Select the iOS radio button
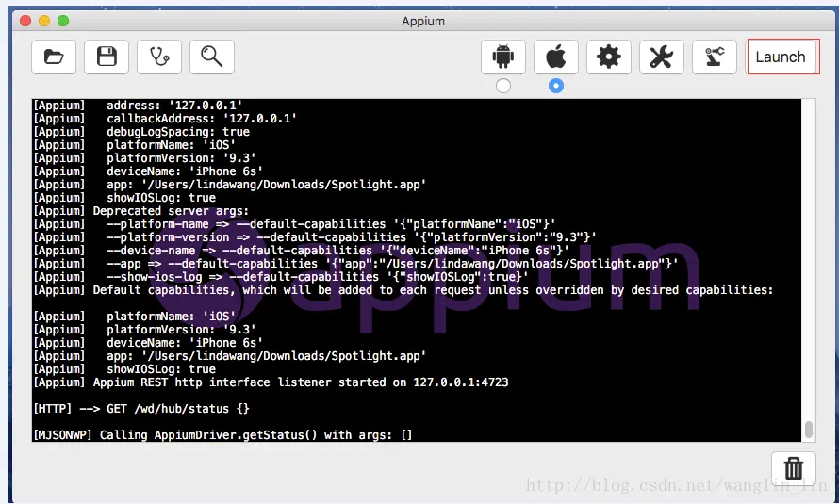839x504 pixels. coord(556,86)
